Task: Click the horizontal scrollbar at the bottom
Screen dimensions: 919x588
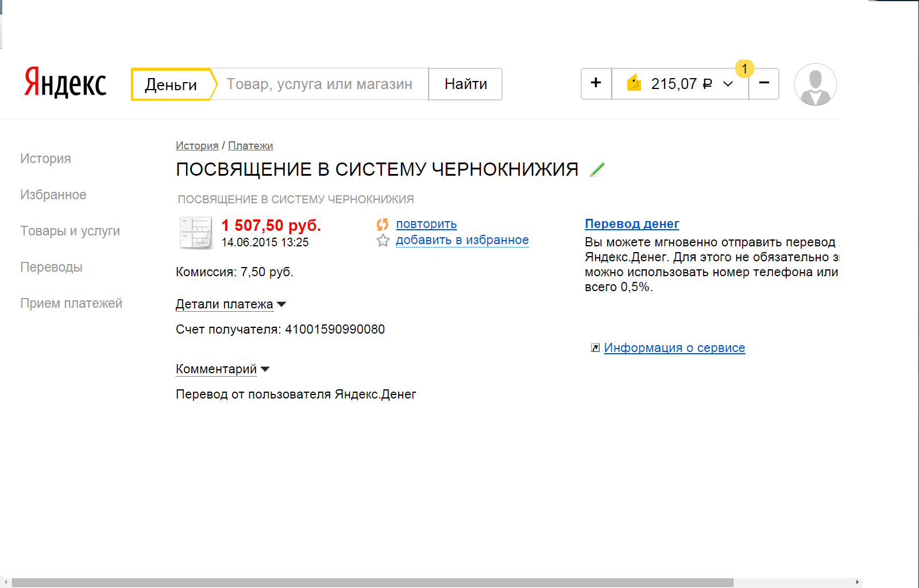Action: (373, 582)
